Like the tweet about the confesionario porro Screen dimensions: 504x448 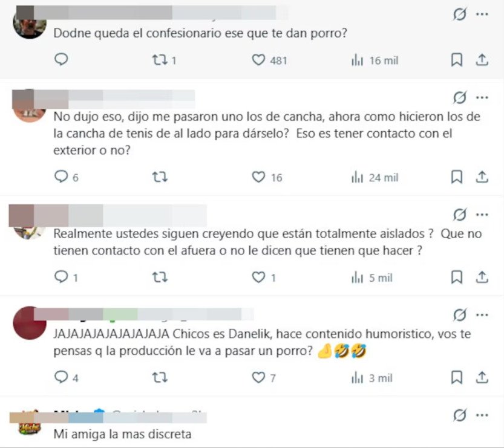pos(269,60)
